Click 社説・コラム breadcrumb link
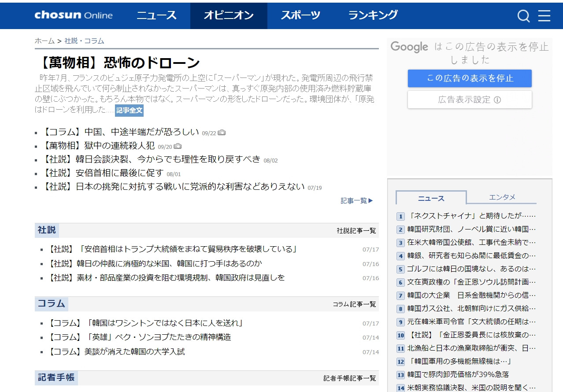The image size is (563, 392). point(84,41)
